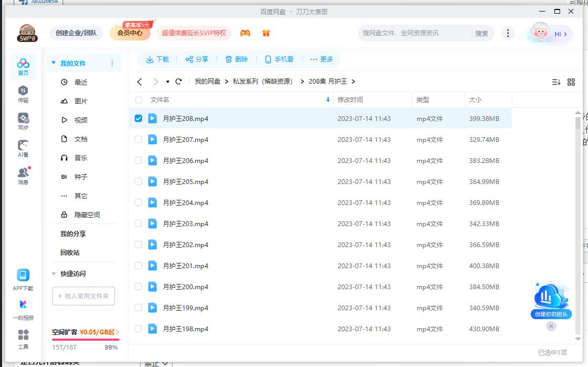Click the game controller icon in header
Screen dimensions: 588x367
pos(245,33)
